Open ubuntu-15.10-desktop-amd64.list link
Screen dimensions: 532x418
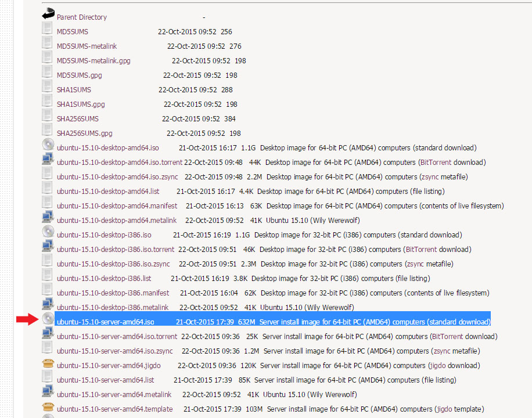pos(108,192)
